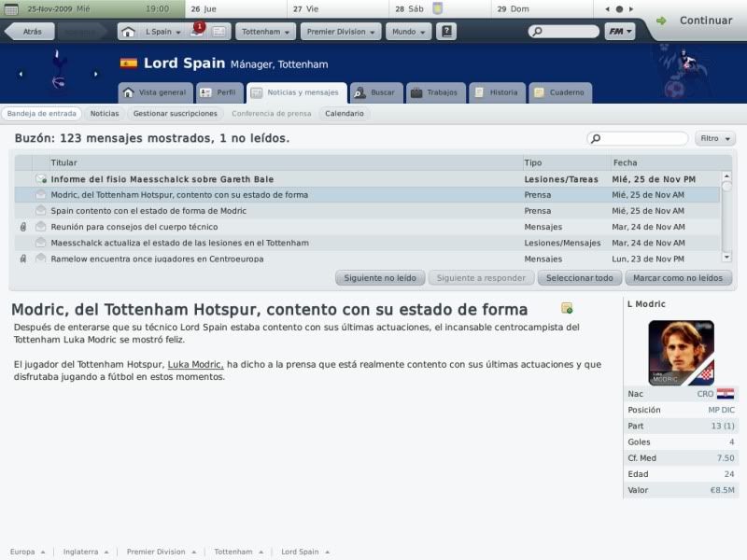The height and width of the screenshot is (560, 747).
Task: Click the inbox search field
Action: click(638, 138)
